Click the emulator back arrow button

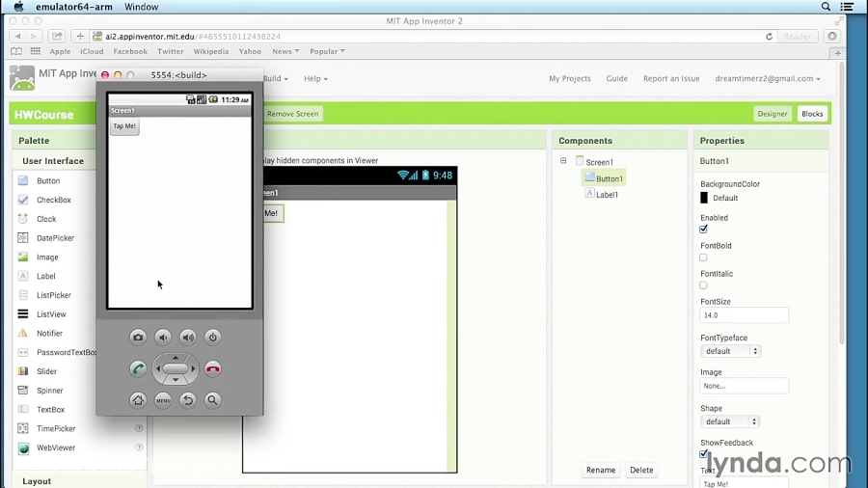point(188,400)
